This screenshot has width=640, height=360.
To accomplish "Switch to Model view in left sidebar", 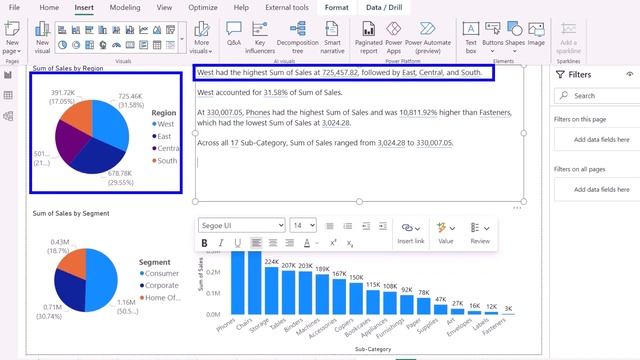I will pos(8,116).
